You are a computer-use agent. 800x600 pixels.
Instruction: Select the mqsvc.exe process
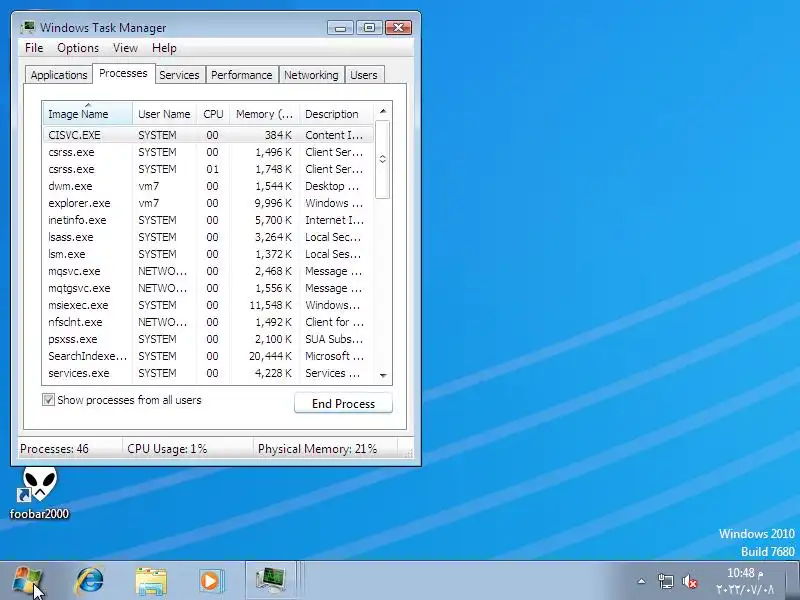coord(208,271)
